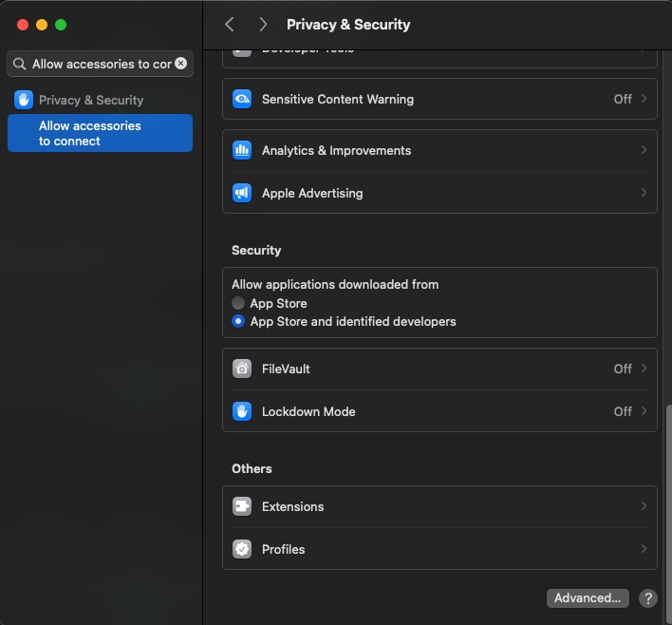This screenshot has width=672, height=625.
Task: Open the Extensions row chevron
Action: click(644, 506)
